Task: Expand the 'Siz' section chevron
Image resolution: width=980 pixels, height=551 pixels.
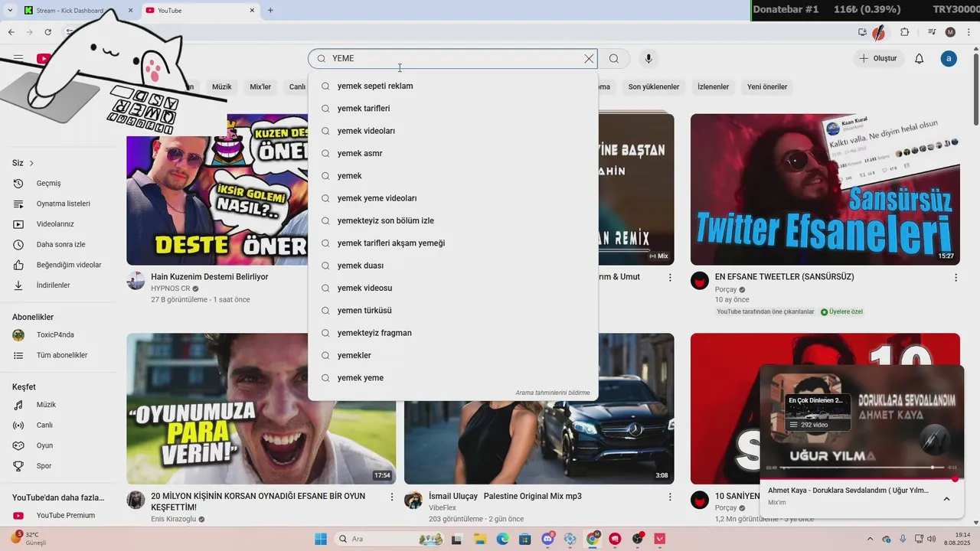Action: coord(31,163)
